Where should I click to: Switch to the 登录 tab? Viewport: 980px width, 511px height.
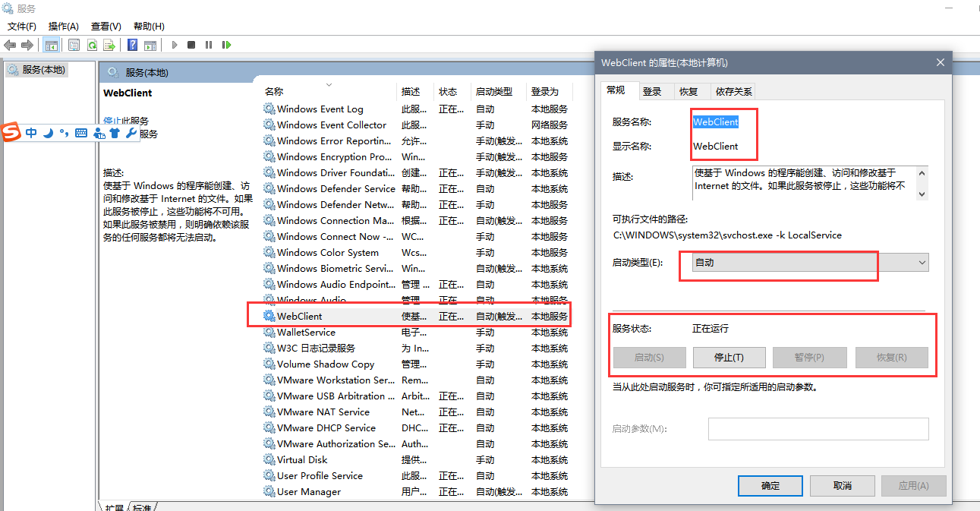pos(654,90)
